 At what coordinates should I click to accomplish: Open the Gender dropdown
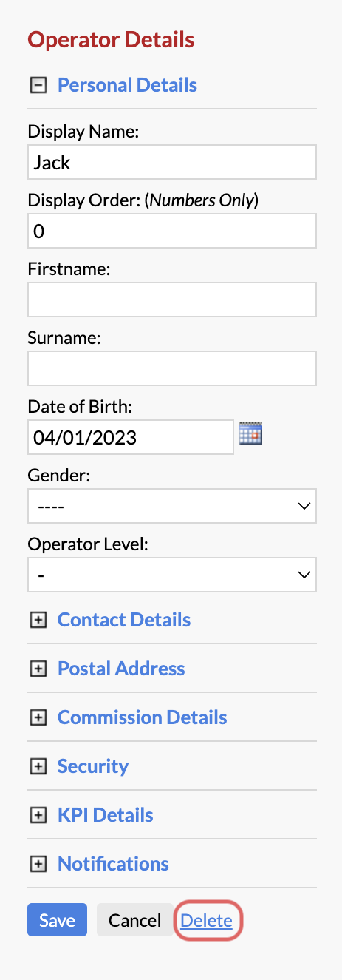tap(172, 506)
